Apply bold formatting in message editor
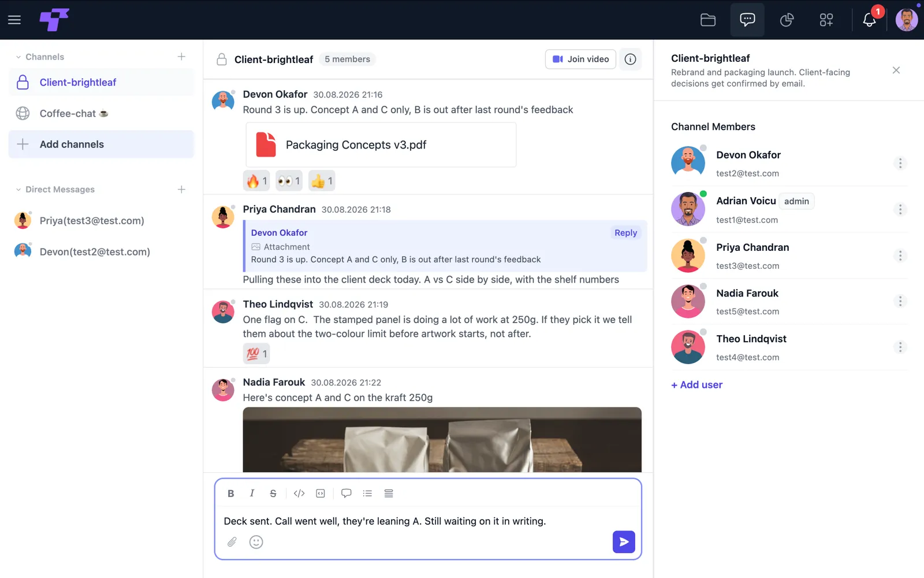Image resolution: width=924 pixels, height=578 pixels. [x=231, y=493]
